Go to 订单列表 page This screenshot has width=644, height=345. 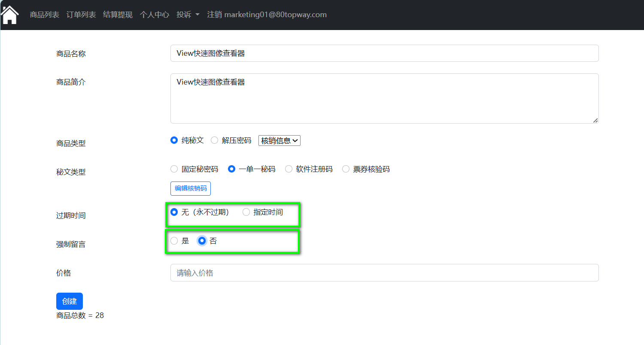pyautogui.click(x=81, y=15)
